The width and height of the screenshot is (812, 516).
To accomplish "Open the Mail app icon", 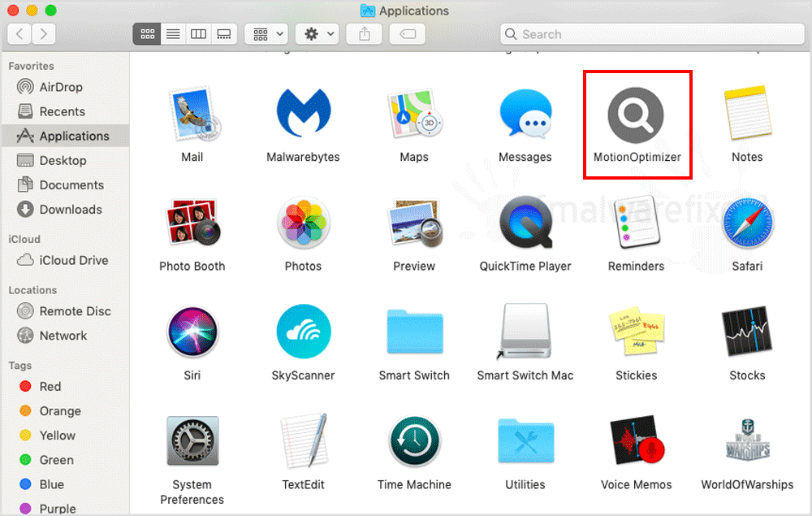I will pyautogui.click(x=193, y=114).
